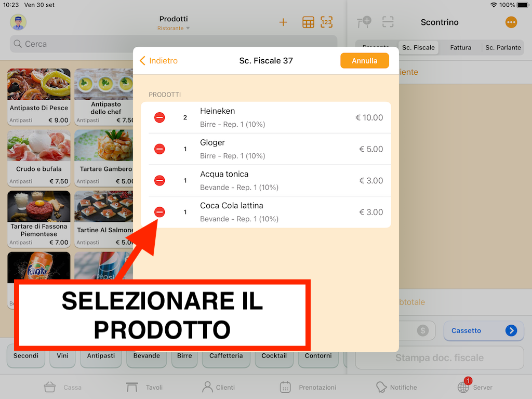This screenshot has width=532, height=399.
Task: Open the Cassa tab
Action: [x=63, y=387]
